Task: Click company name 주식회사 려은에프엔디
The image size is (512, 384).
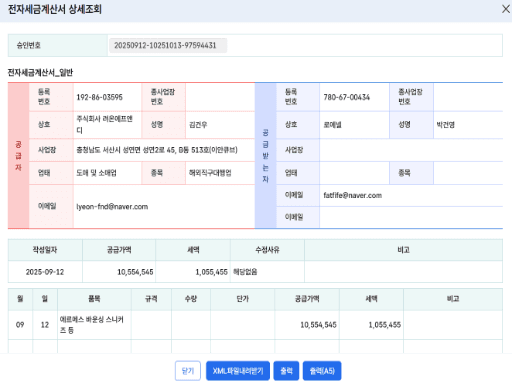Action: [x=104, y=124]
